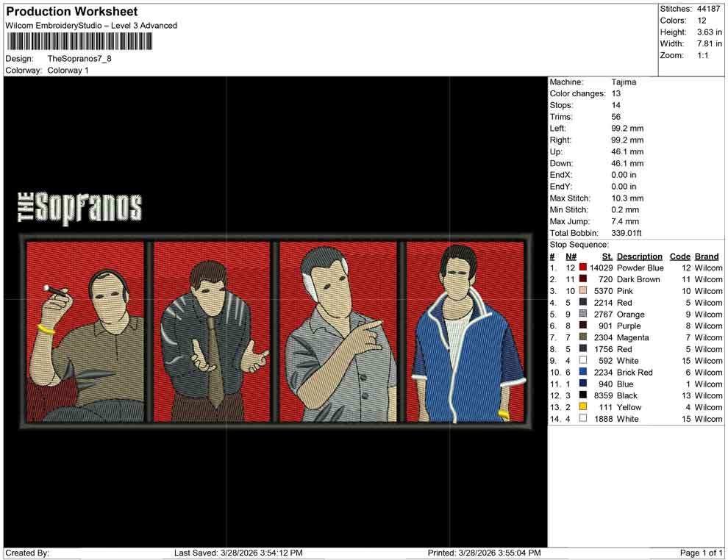Click the Description column header
The height and width of the screenshot is (560, 728).
coord(639,256)
